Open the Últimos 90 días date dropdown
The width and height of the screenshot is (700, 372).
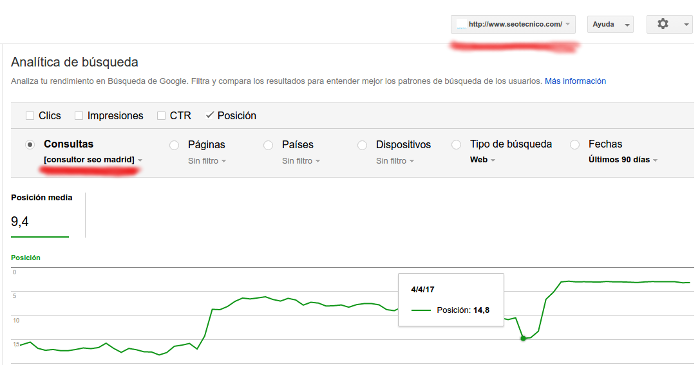[x=623, y=160]
